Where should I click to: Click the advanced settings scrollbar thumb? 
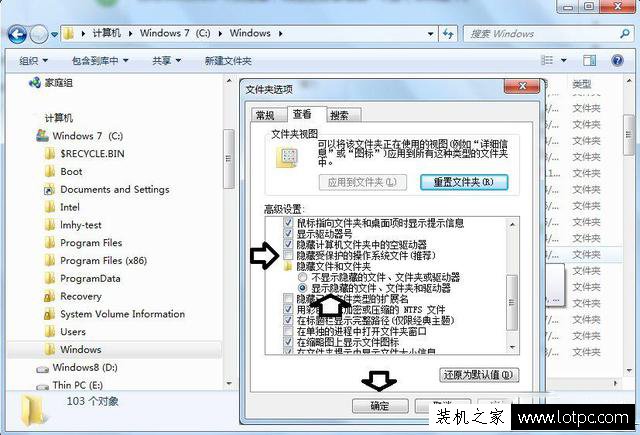(x=512, y=302)
